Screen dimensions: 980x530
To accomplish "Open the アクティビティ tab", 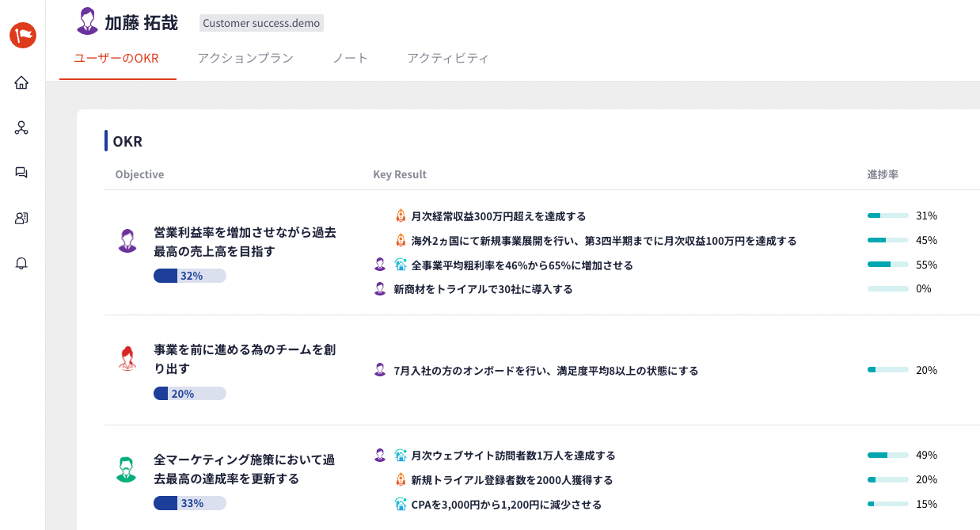I will click(x=448, y=59).
